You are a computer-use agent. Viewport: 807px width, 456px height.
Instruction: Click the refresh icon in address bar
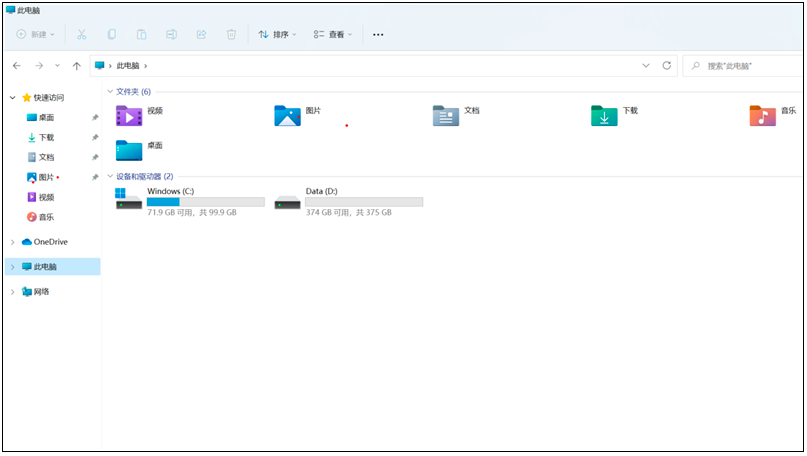click(667, 65)
